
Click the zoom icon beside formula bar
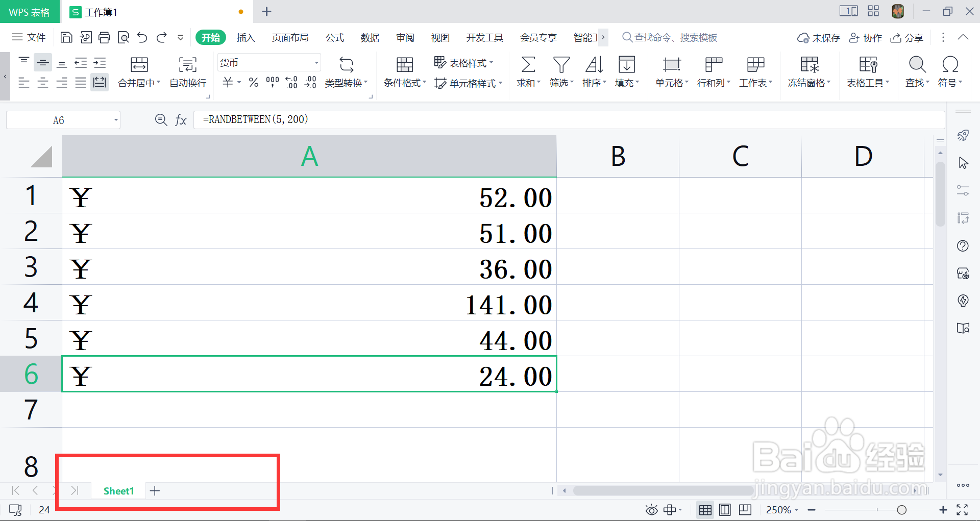tap(161, 120)
